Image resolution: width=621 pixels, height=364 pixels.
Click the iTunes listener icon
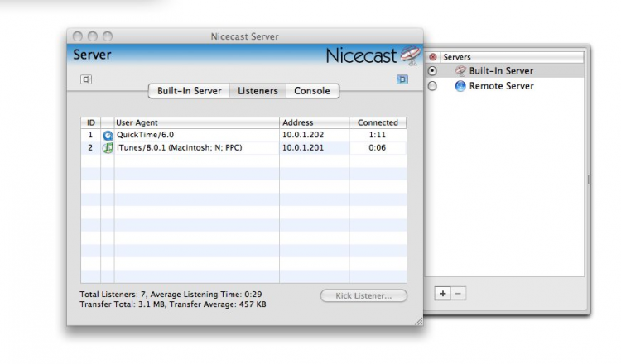tap(108, 148)
